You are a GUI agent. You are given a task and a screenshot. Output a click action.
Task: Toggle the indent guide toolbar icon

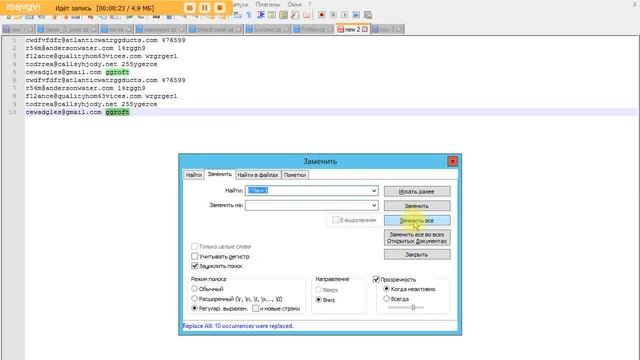261,16
